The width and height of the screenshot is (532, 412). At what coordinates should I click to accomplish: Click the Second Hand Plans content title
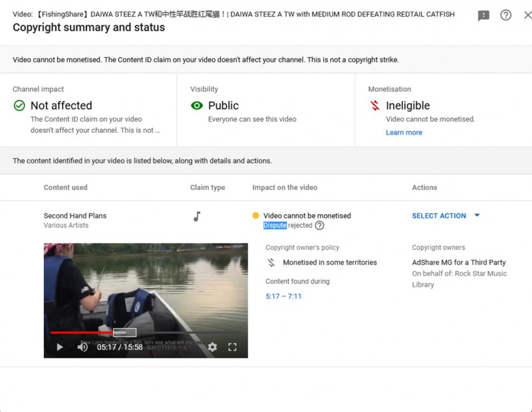point(74,215)
